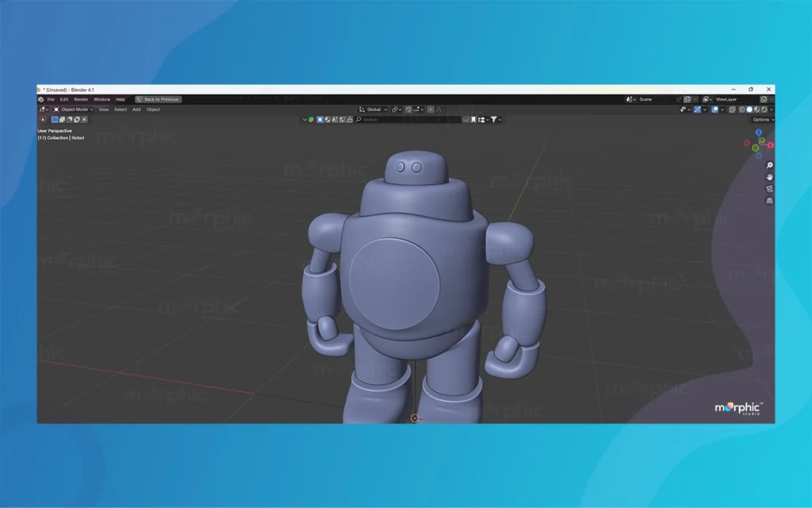The width and height of the screenshot is (812, 508).
Task: Open the Object Mode dropdown
Action: (74, 110)
